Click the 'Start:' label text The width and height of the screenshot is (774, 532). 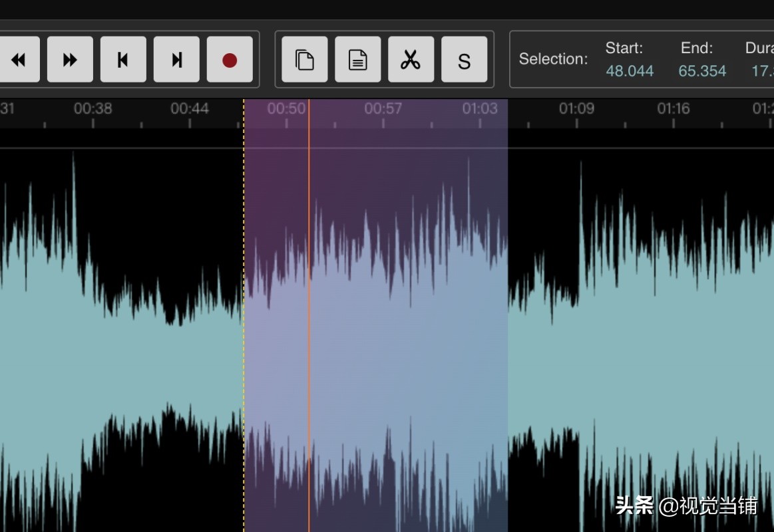[x=624, y=48]
